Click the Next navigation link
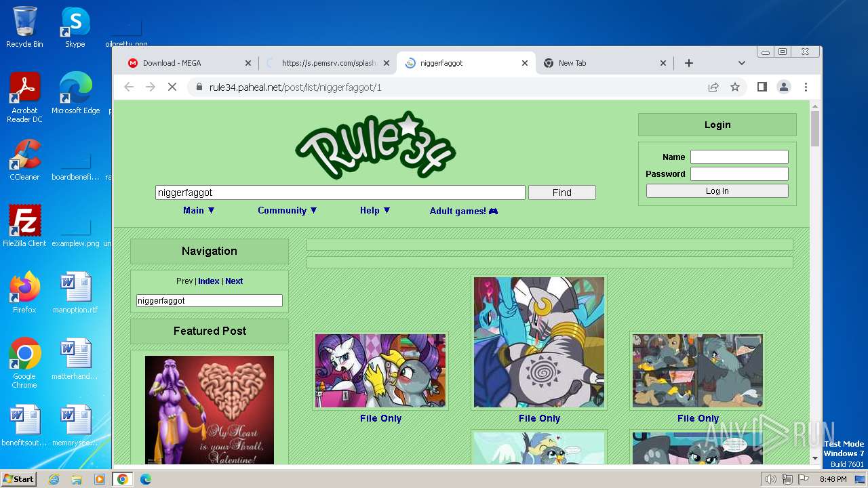Screen dimensions: 868x488 click(x=234, y=281)
